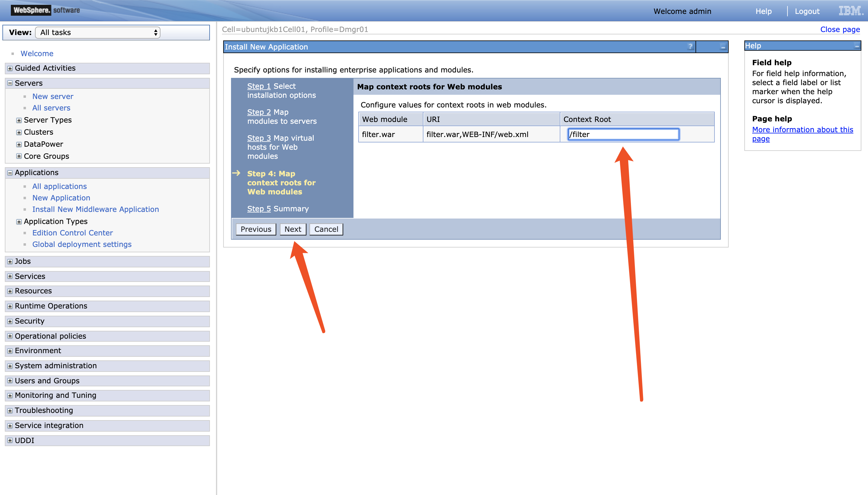
Task: Expand Troubleshooting using its plus icon
Action: click(x=10, y=410)
